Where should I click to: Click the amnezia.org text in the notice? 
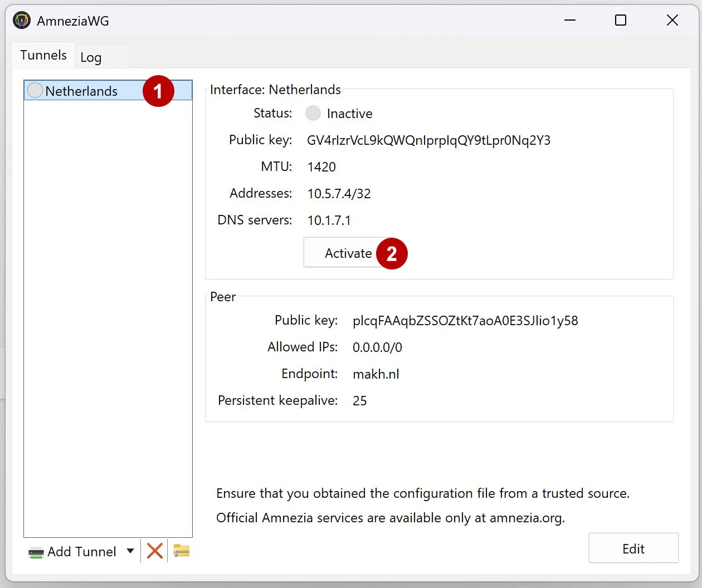click(526, 518)
